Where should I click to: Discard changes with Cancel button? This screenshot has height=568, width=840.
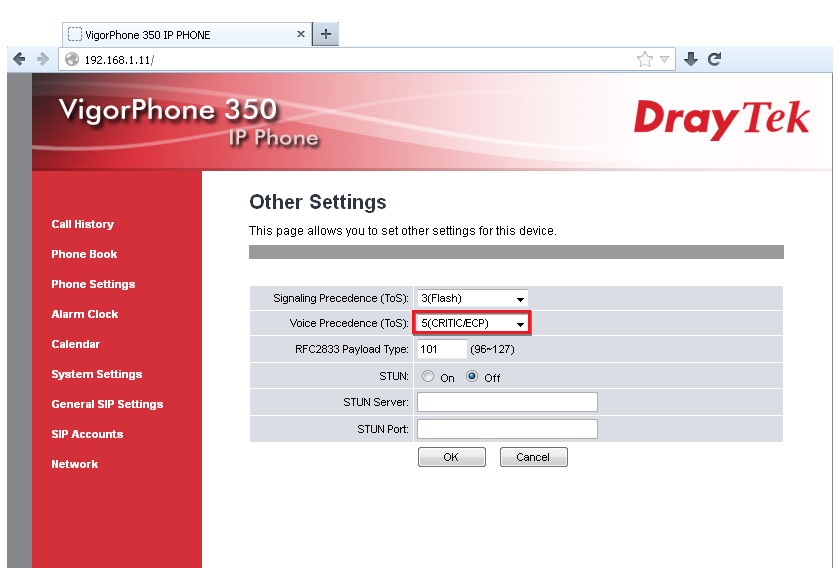point(534,457)
